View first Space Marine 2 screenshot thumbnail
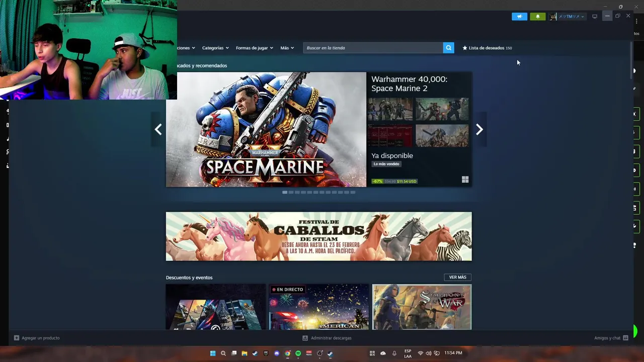 [390, 109]
